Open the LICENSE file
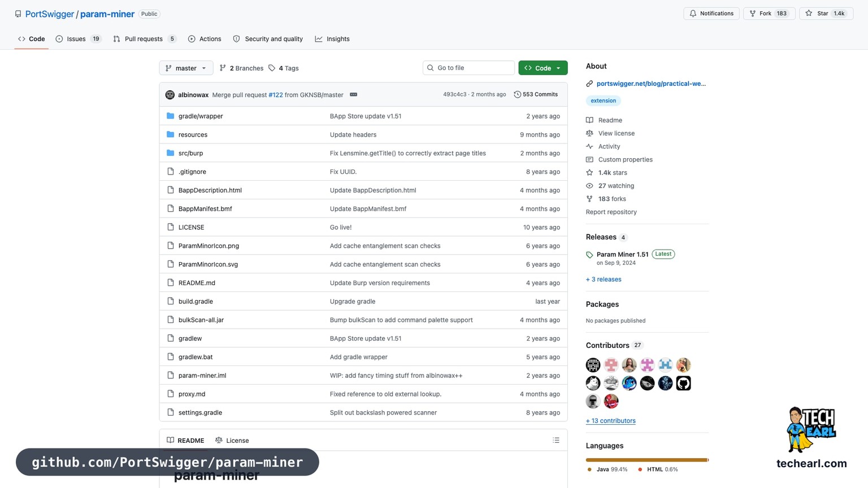868x488 pixels. coord(191,228)
